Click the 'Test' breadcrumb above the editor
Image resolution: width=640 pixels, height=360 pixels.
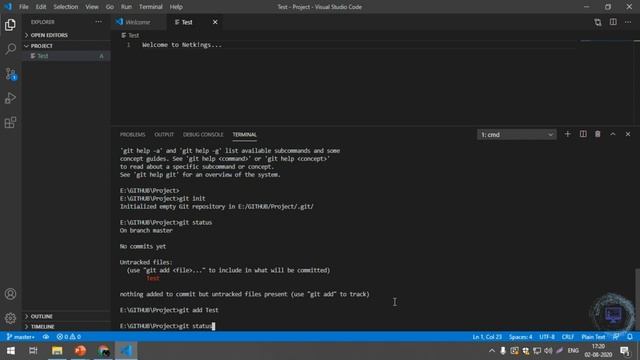[130, 36]
